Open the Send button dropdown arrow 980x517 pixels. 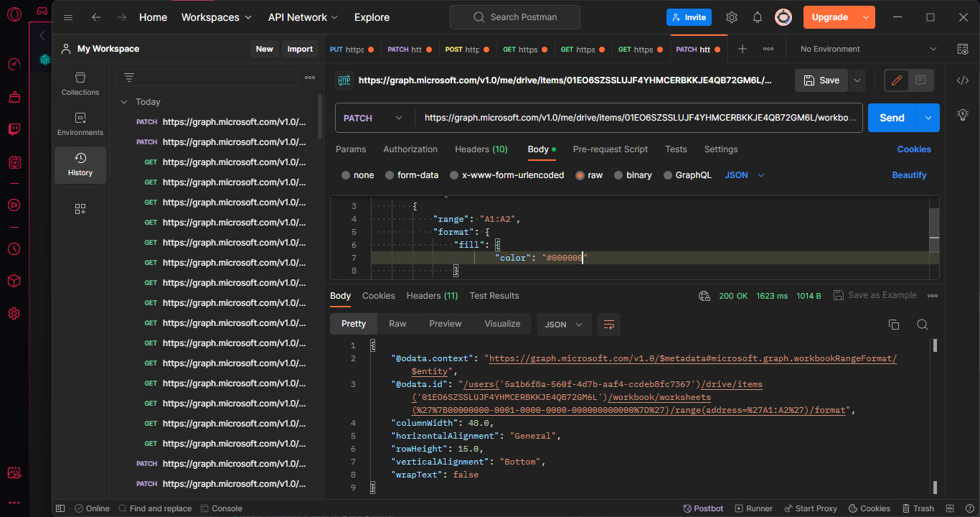[x=928, y=118]
